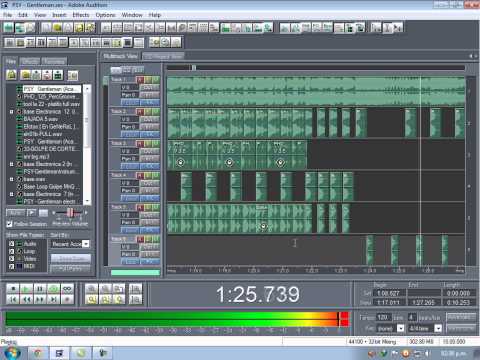Toggle the Follow Session checkbox
Image resolution: width=480 pixels, height=360 pixels.
tap(9, 224)
